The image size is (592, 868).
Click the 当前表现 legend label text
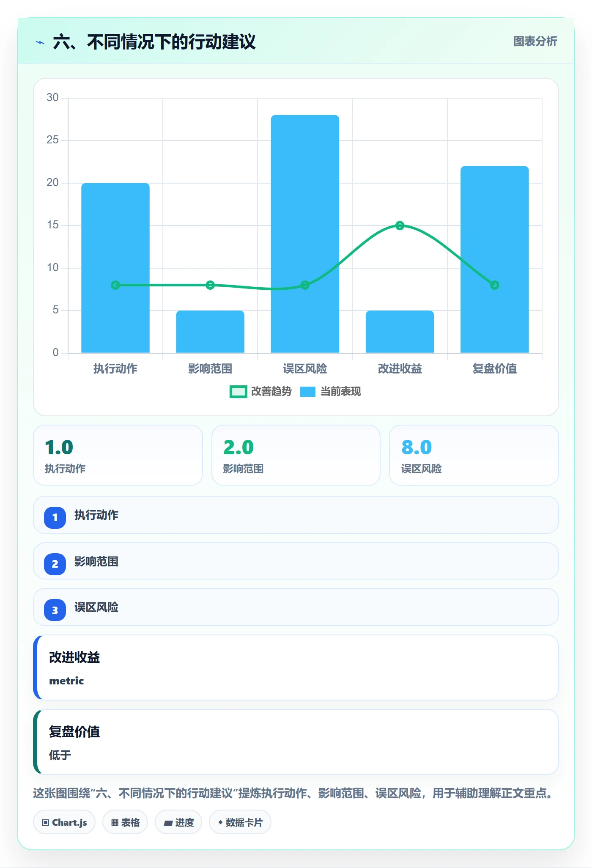point(341,392)
